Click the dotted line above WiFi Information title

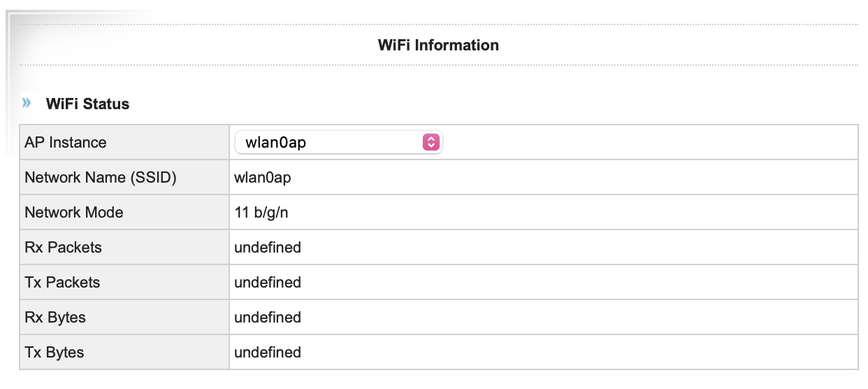(438, 24)
